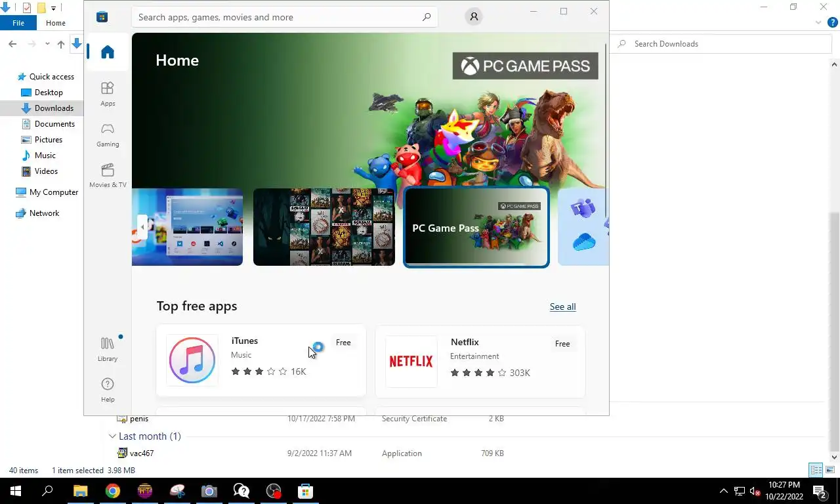Click the magnifier icon in Store search box

[x=427, y=17]
